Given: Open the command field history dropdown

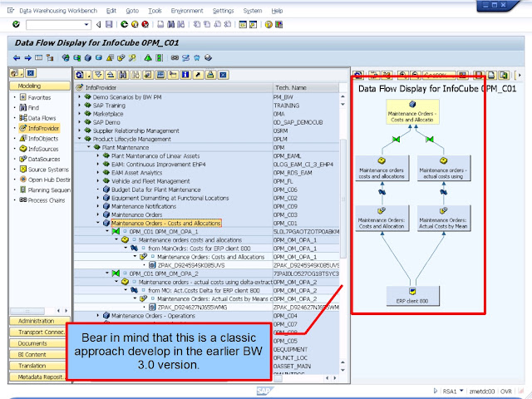Looking at the screenshot, I should 86,24.
